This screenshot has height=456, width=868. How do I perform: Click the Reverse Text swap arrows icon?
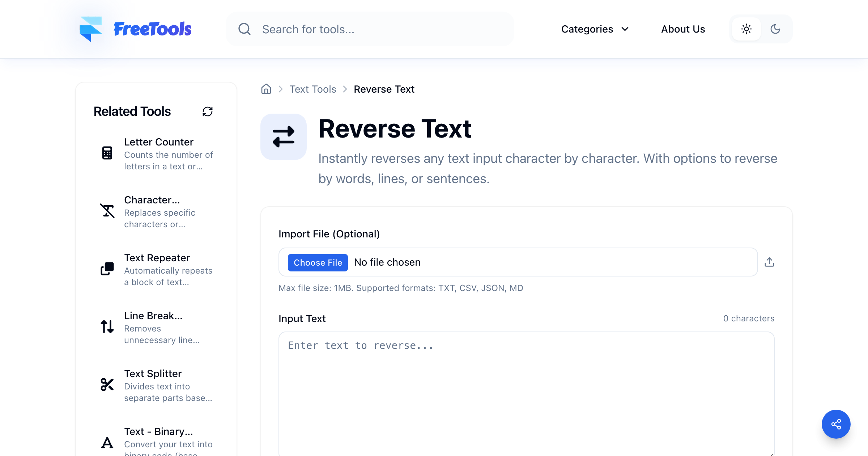(284, 137)
